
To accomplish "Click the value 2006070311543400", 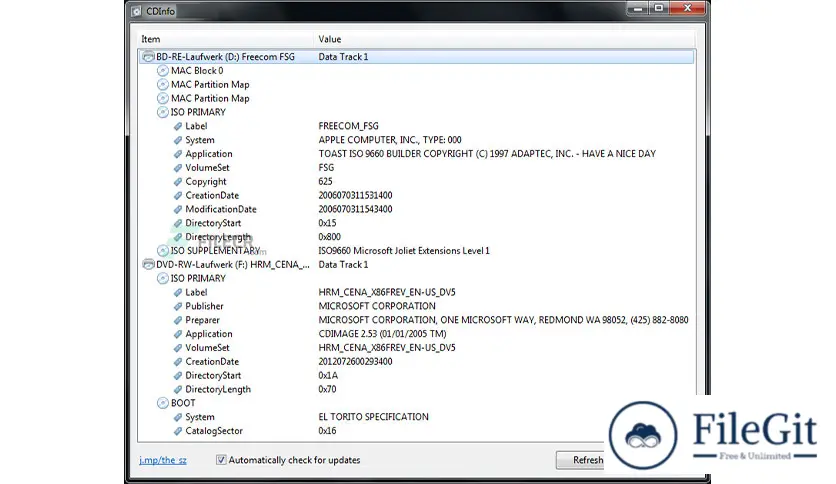I will pos(355,209).
